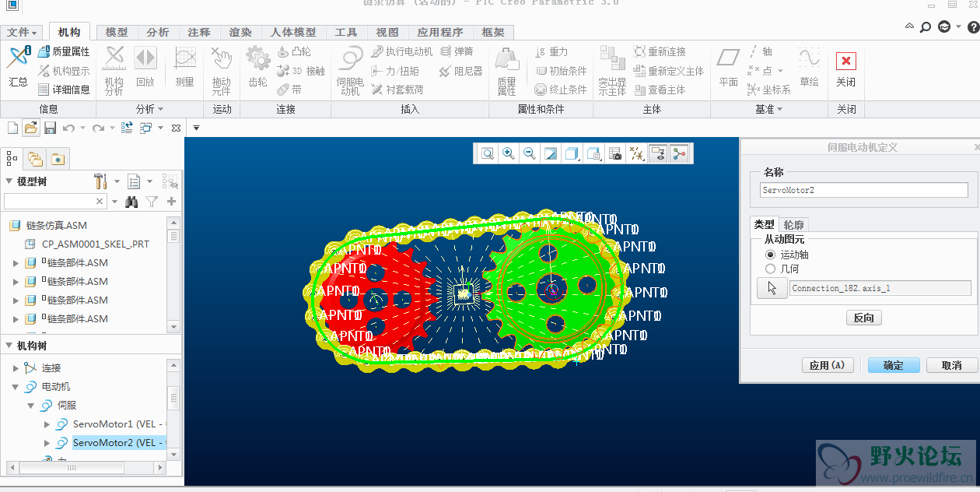This screenshot has height=492, width=980.
Task: Switch to the 视图 ribbon tab
Action: pyautogui.click(x=387, y=33)
